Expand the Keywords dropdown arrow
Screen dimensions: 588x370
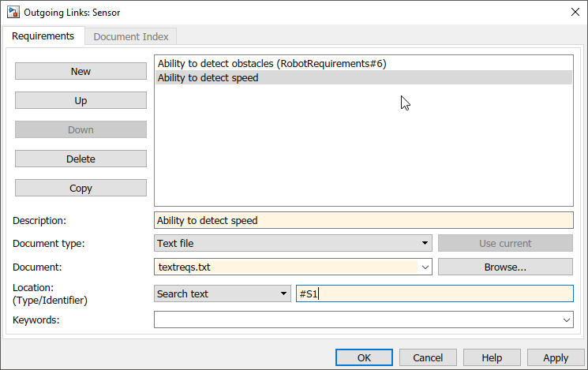[x=566, y=320]
